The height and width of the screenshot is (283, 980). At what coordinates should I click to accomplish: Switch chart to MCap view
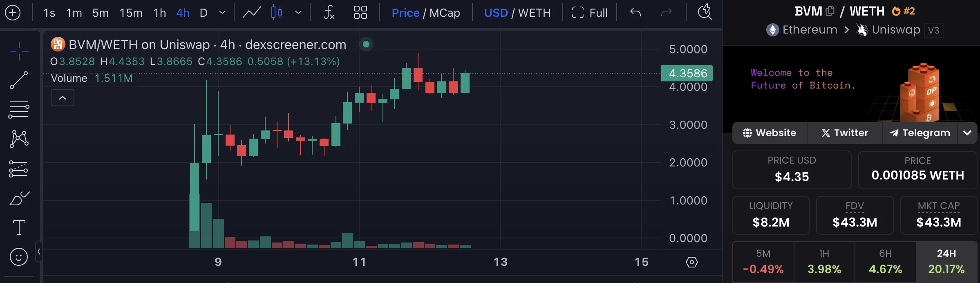(445, 13)
